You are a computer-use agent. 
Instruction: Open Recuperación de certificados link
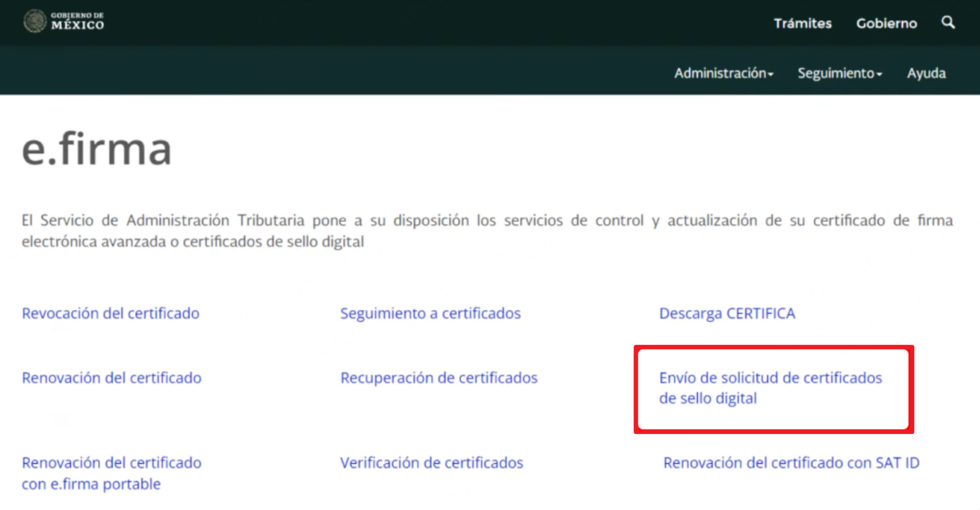click(x=439, y=377)
